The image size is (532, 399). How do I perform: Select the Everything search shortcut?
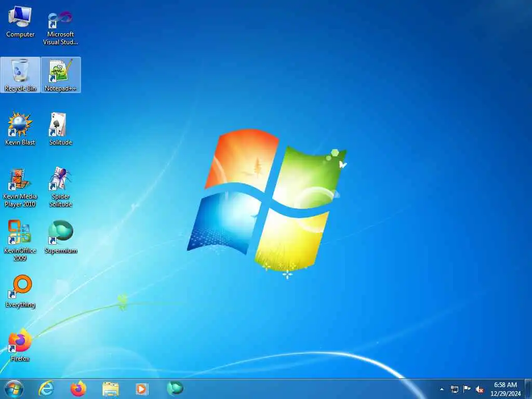[20, 291]
